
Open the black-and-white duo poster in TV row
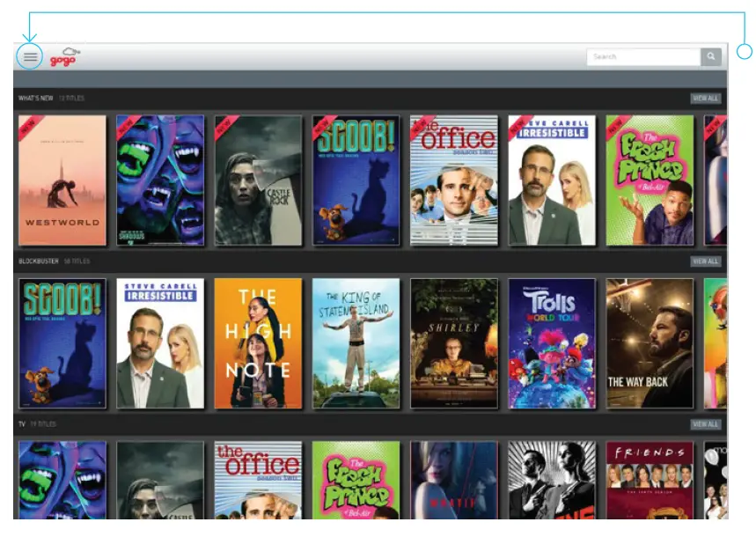552,481
